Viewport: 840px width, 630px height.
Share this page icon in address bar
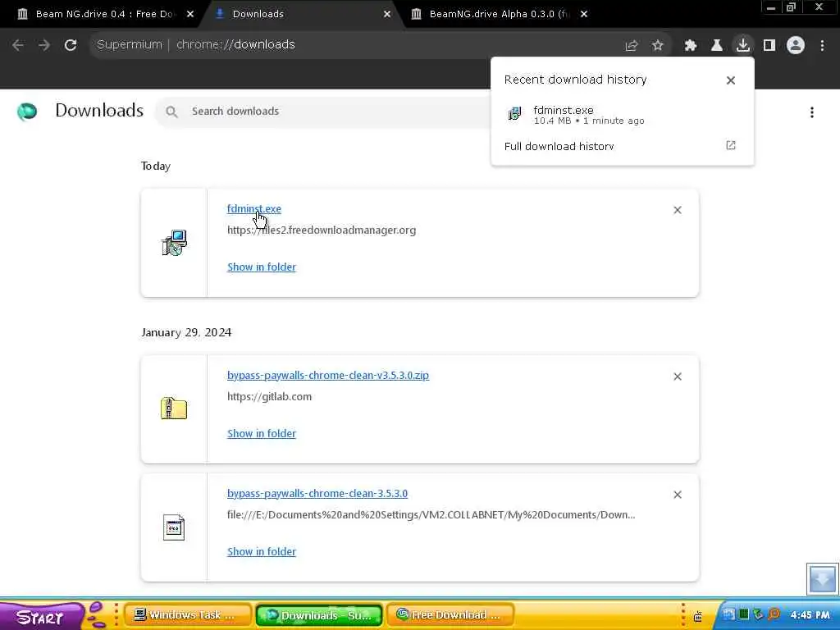pyautogui.click(x=632, y=46)
